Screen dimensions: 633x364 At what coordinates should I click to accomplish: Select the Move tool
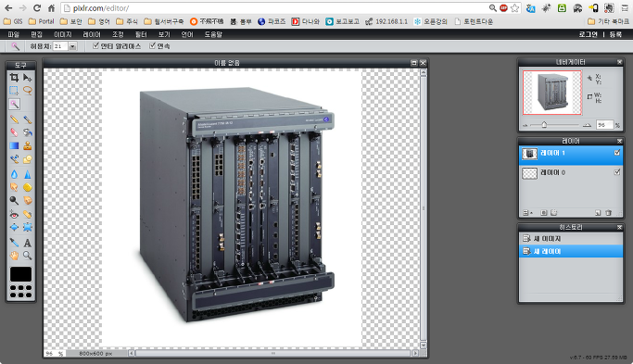(28, 78)
